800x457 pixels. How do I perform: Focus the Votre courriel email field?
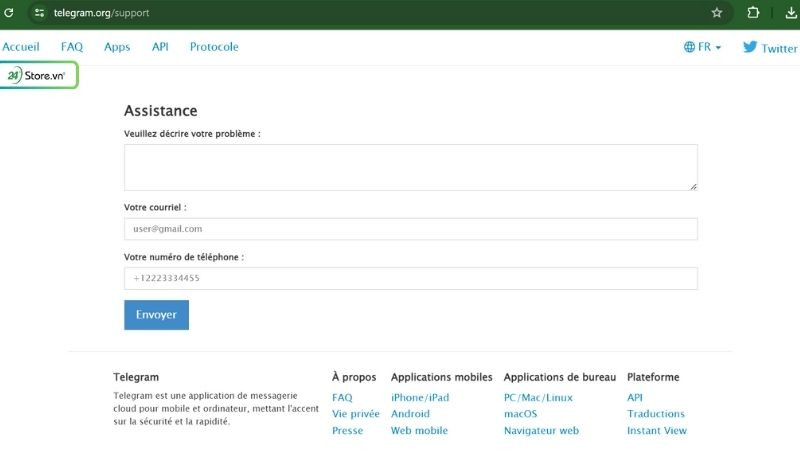[410, 229]
